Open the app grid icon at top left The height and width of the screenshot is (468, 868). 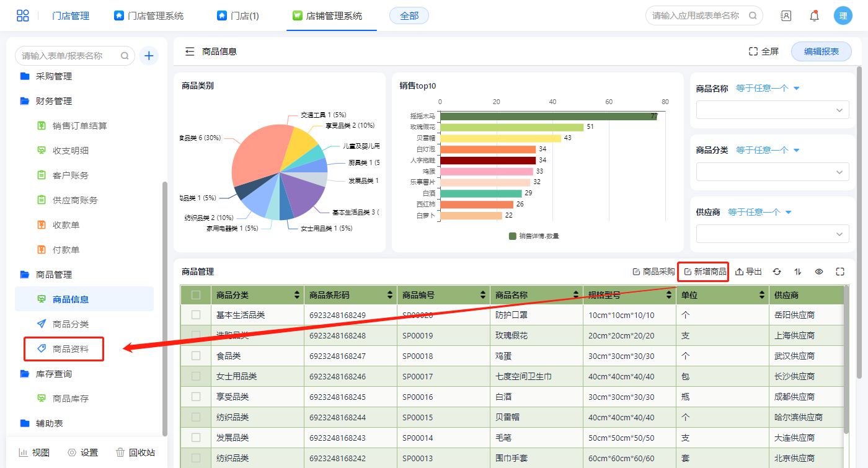tap(23, 16)
